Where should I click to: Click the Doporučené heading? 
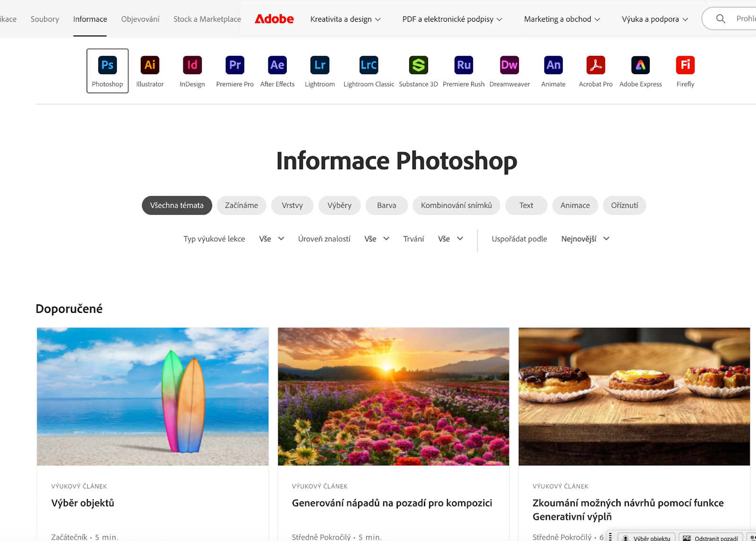[x=69, y=309]
